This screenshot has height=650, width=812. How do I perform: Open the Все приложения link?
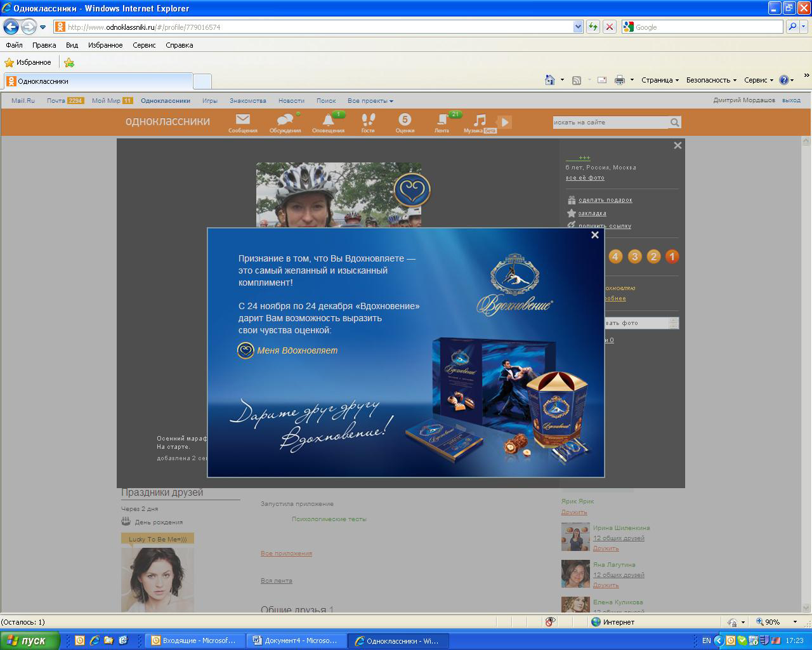coord(286,554)
